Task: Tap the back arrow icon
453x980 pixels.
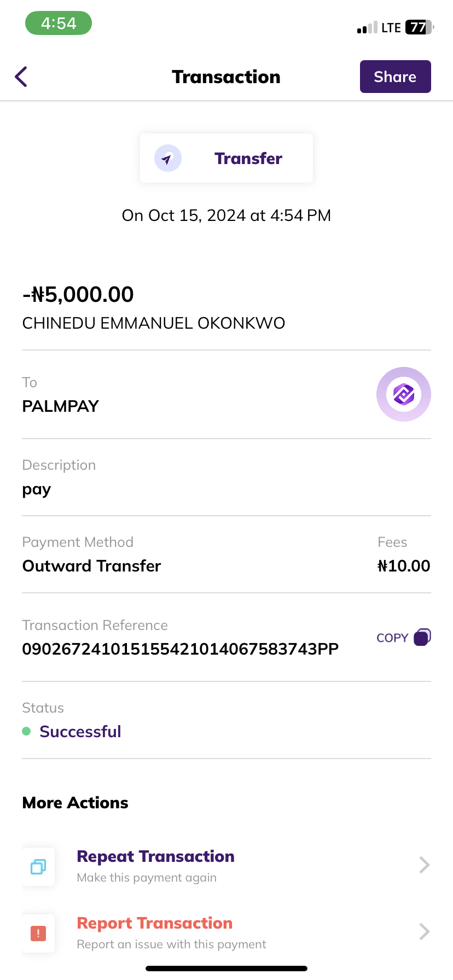Action: [21, 77]
